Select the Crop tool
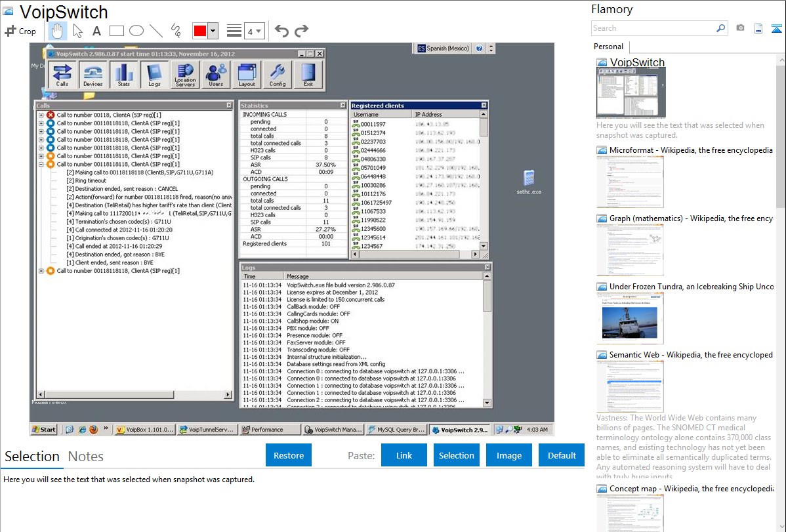Viewport: 786px width, 532px height. tap(20, 31)
